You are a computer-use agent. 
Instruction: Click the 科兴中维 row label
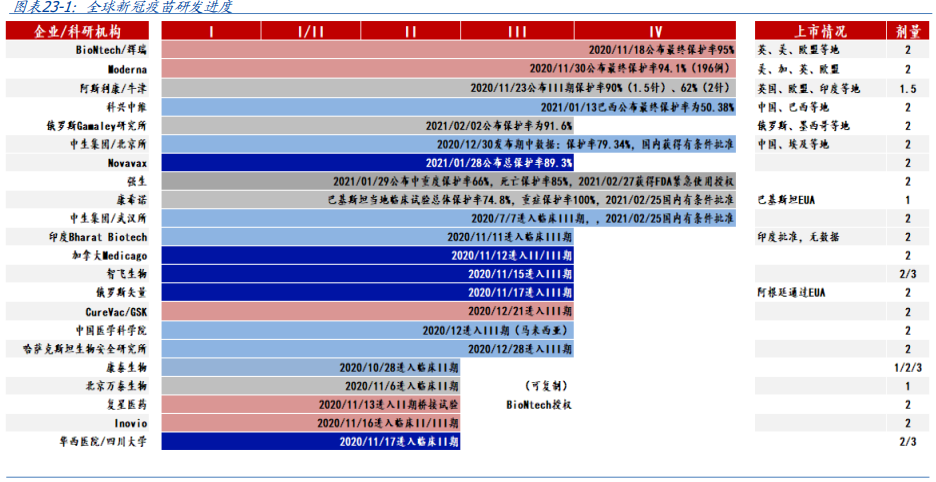coord(127,108)
